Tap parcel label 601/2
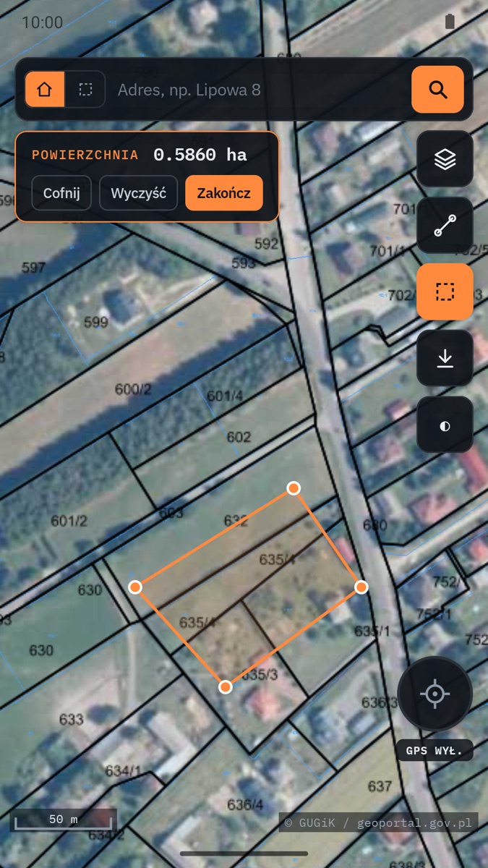This screenshot has height=868, width=488. (69, 521)
